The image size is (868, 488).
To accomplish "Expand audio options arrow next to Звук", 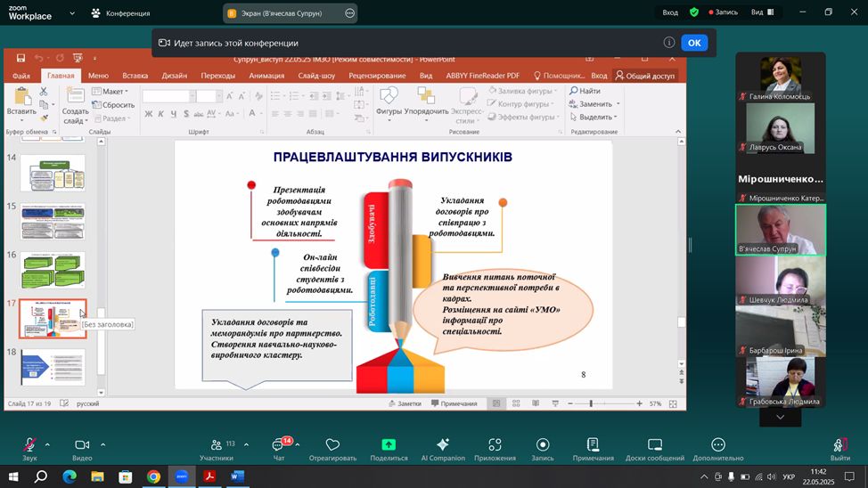I will [47, 444].
